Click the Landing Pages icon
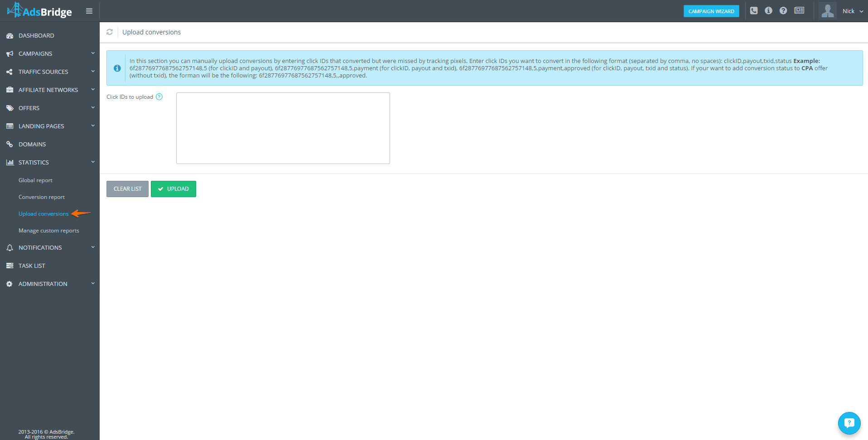 [10, 126]
